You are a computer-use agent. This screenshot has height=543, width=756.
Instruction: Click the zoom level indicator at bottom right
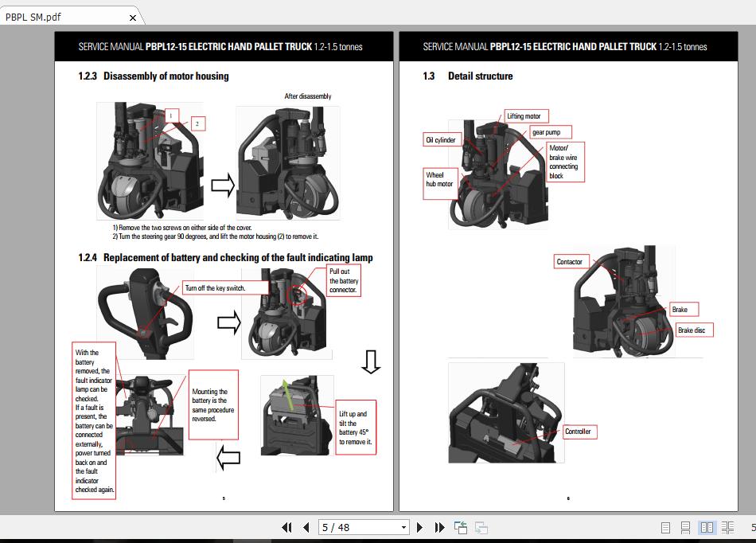click(x=753, y=526)
